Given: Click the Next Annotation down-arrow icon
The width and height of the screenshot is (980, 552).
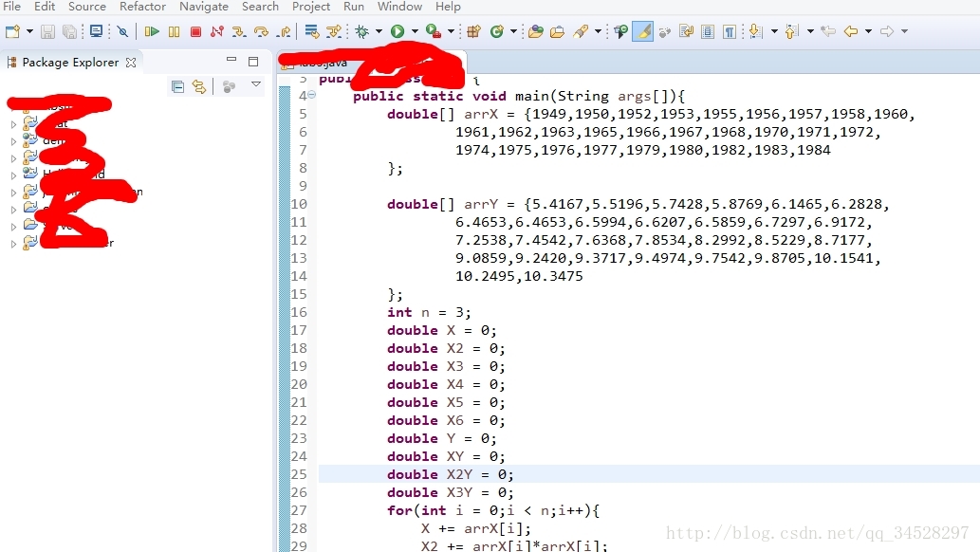Looking at the screenshot, I should [x=755, y=31].
